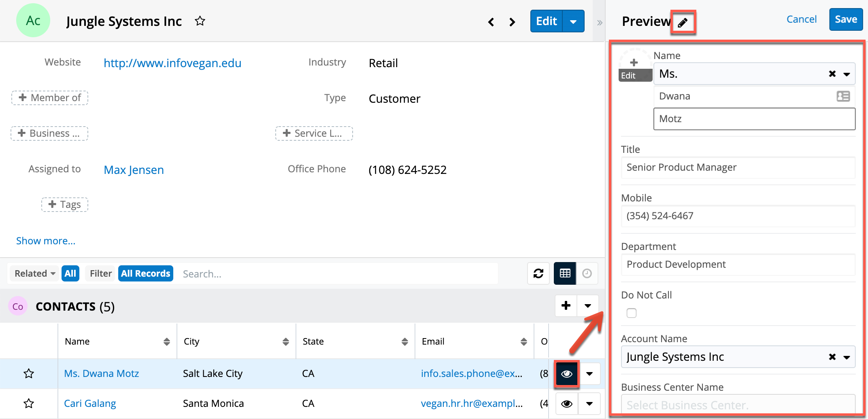Expand the Ms. salutation dropdown

[x=847, y=74]
